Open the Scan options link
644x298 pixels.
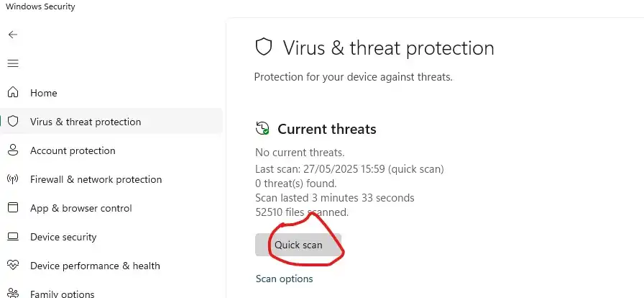tap(284, 279)
